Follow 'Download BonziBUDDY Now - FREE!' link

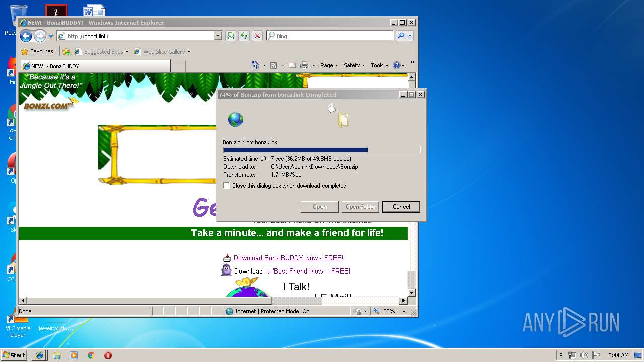tap(288, 258)
